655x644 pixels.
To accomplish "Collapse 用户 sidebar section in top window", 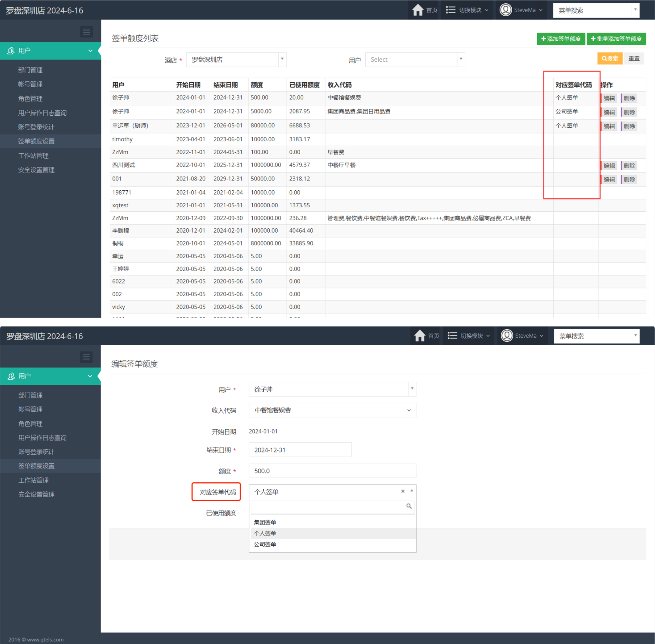I will tap(50, 51).
